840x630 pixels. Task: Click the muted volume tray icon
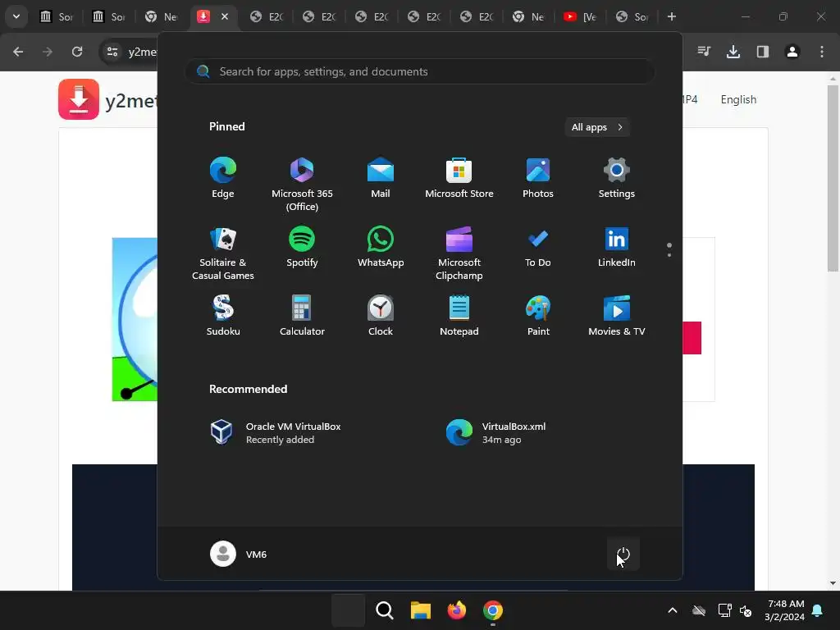pos(745,610)
